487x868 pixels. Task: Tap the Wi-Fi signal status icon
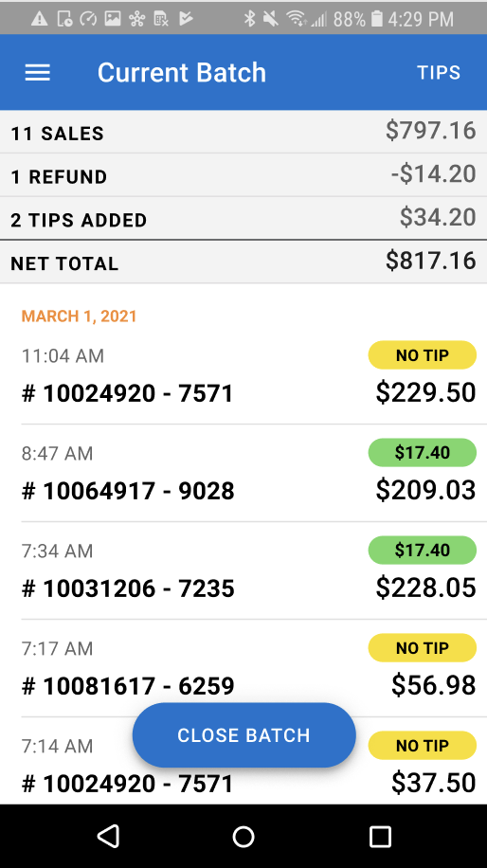(297, 19)
